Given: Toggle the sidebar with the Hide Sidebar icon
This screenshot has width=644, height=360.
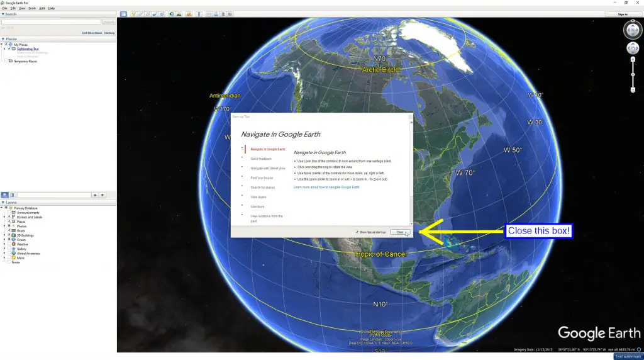Looking at the screenshot, I should pyautogui.click(x=123, y=14).
